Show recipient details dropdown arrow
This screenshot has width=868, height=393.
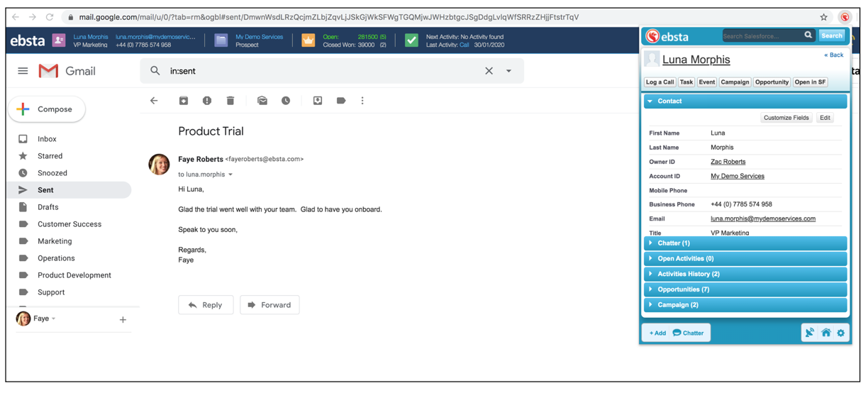point(230,175)
